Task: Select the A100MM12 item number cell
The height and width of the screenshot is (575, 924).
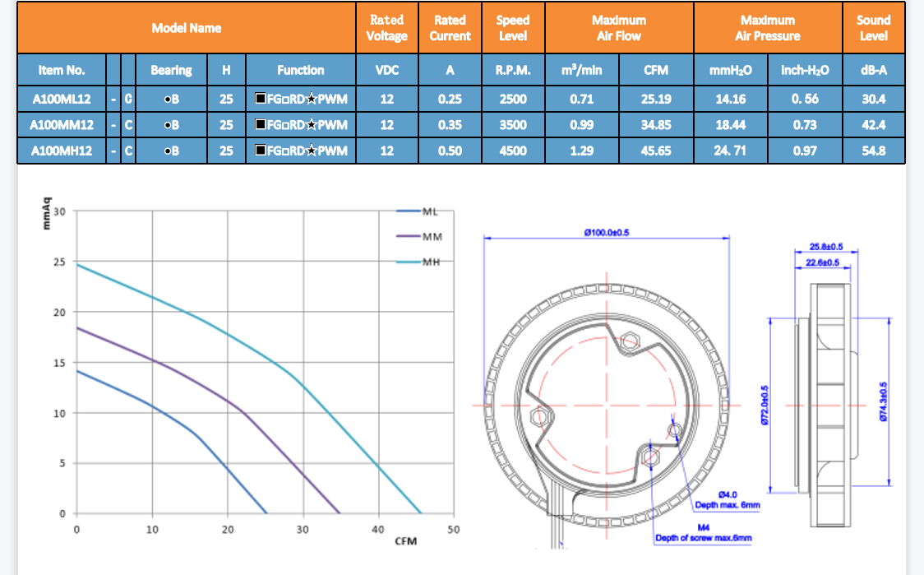Action: 62,125
